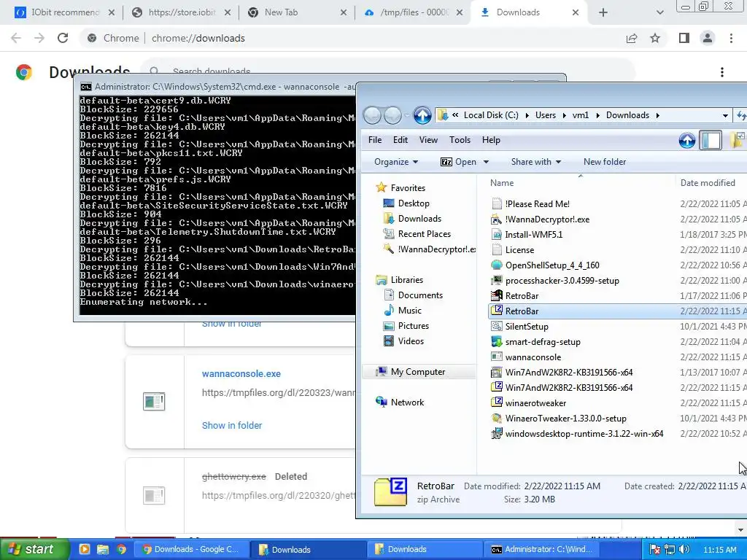Click Open with 7-Zip button
Screen dimensions: 747x560
pyautogui.click(x=458, y=162)
